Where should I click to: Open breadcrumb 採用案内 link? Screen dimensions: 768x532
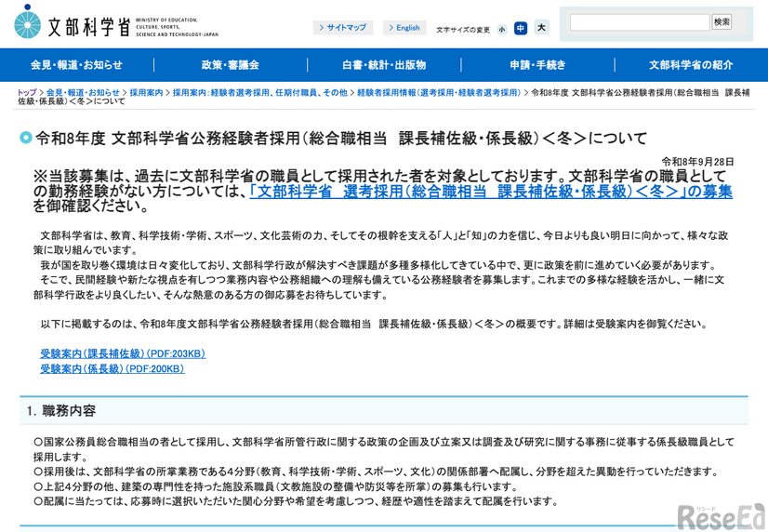tap(146, 93)
